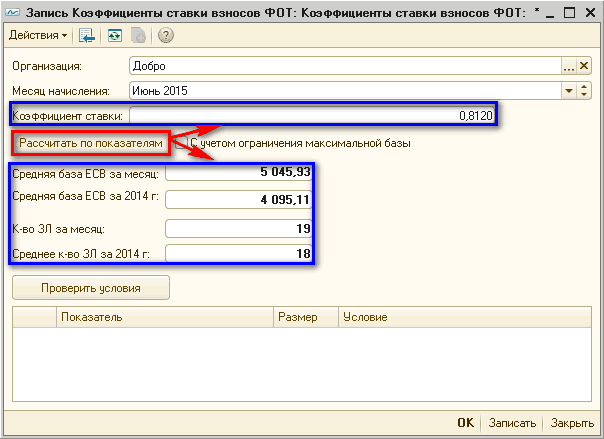Expand the Месяц начисления dropdown arrow

[569, 91]
